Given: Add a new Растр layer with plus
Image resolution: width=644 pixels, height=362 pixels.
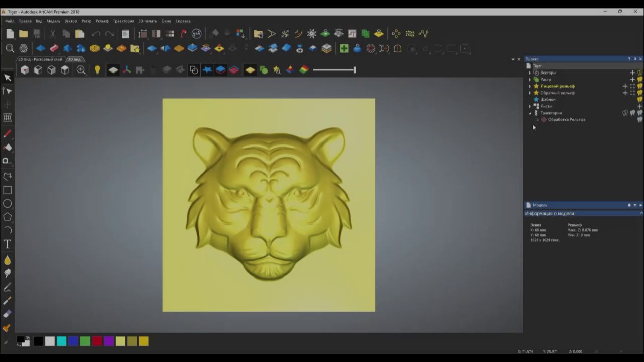Looking at the screenshot, I should pos(632,79).
